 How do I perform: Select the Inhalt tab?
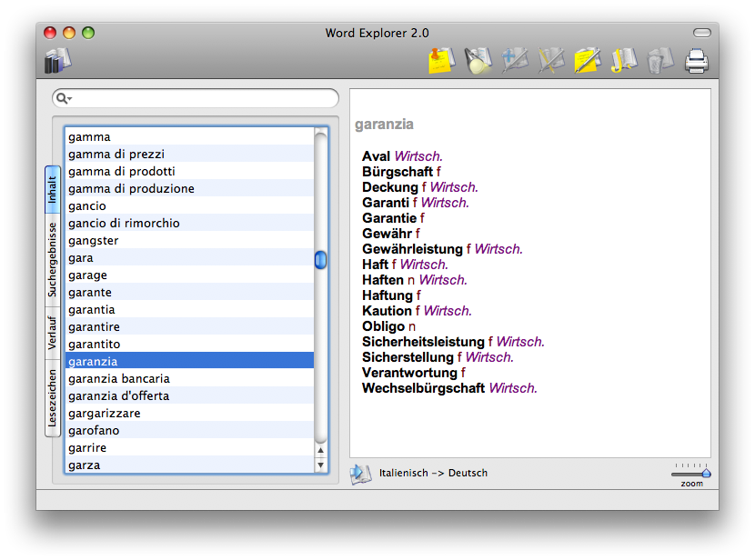pos(53,190)
